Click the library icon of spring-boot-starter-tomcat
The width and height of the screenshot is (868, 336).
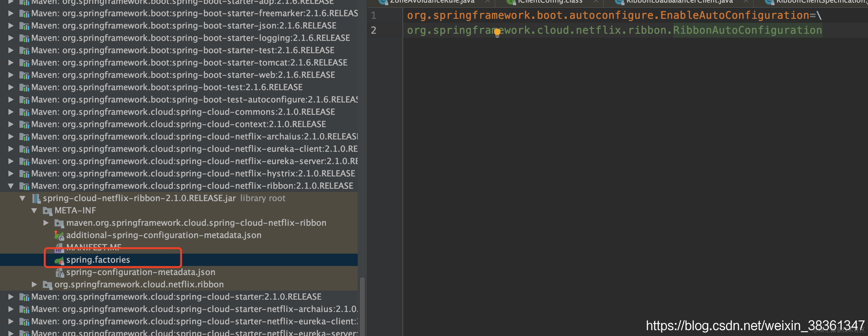24,63
